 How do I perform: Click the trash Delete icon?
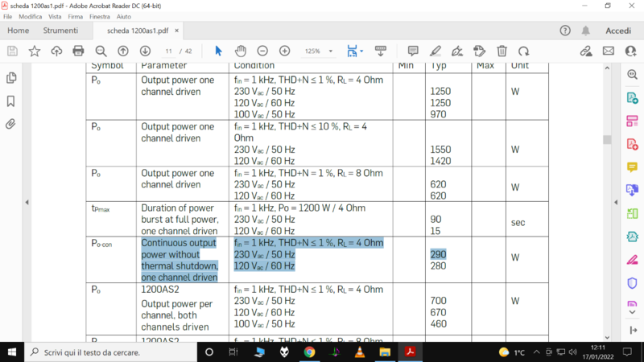point(502,51)
